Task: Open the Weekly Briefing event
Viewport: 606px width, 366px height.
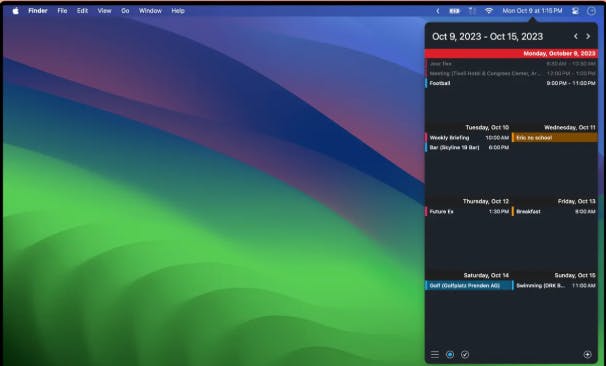Action: [x=468, y=138]
